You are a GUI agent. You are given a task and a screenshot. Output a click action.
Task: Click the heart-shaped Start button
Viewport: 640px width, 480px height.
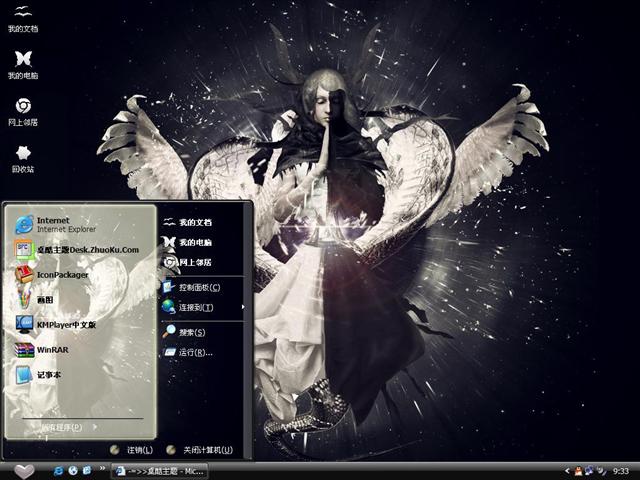pyautogui.click(x=24, y=471)
